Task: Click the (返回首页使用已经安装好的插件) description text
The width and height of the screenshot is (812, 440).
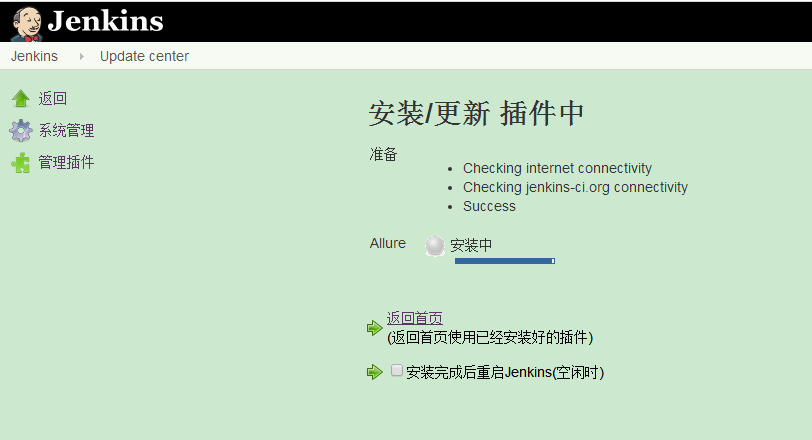Action: click(490, 338)
